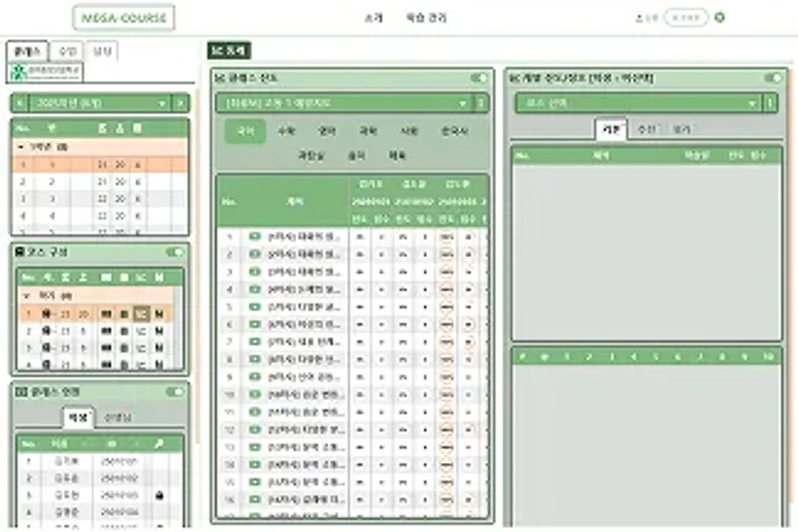Click column 1 header in bottom right grid

(566, 357)
